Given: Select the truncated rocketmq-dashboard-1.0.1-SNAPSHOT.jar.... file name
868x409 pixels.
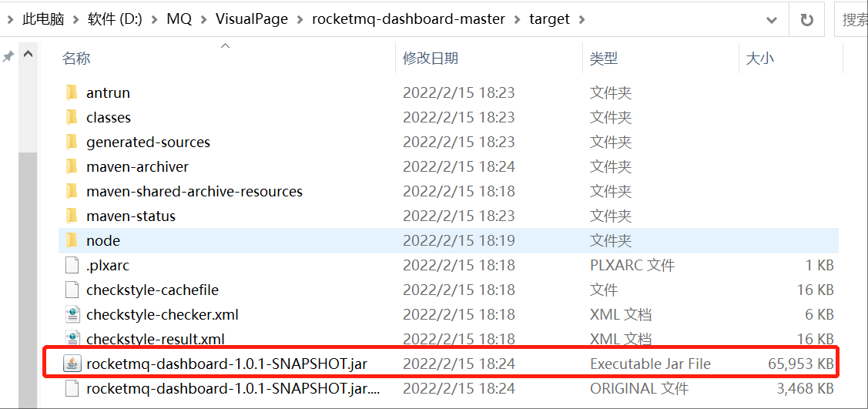Looking at the screenshot, I should click(233, 389).
